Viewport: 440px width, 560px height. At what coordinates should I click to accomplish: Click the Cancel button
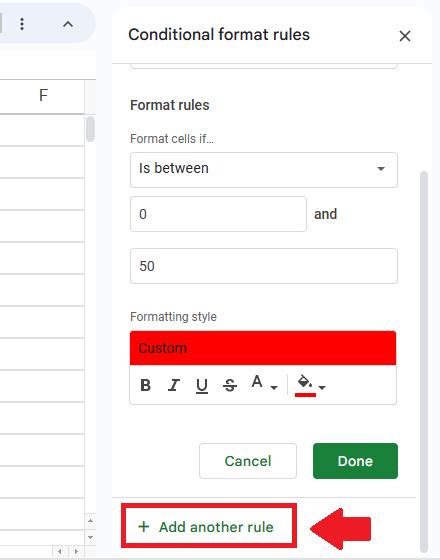pyautogui.click(x=248, y=461)
